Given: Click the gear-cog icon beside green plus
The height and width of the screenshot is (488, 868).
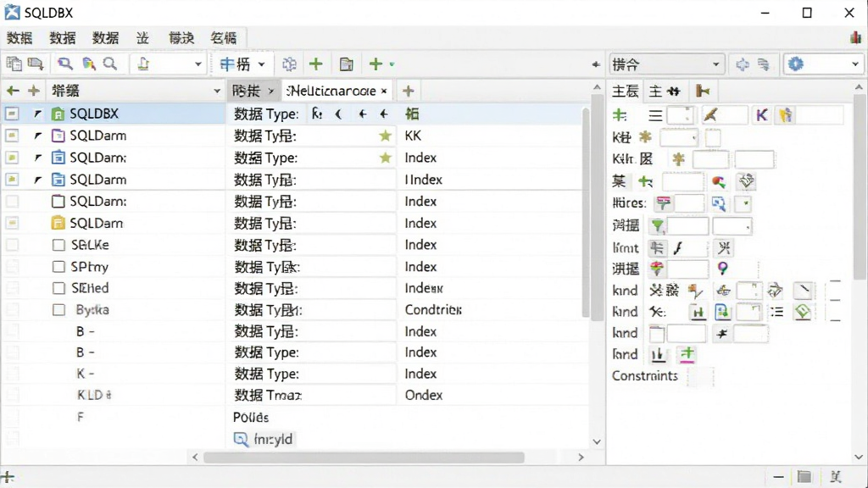Looking at the screenshot, I should [x=290, y=64].
